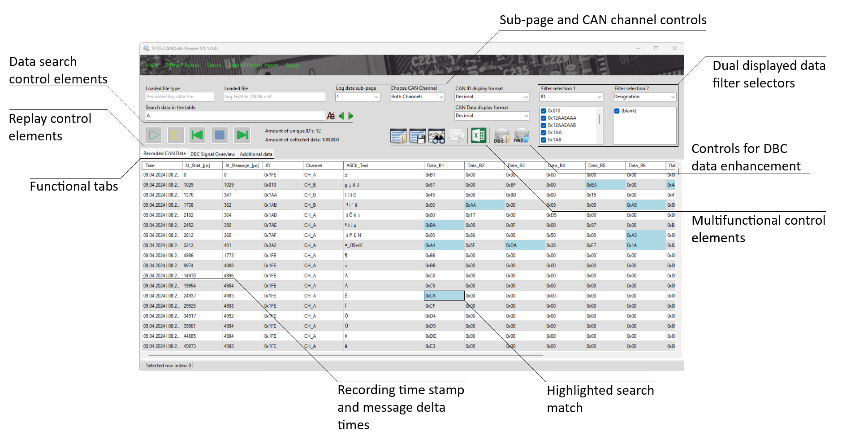
Task: Toggle the 0x12AAEAAB filter checkbox
Action: pos(544,125)
